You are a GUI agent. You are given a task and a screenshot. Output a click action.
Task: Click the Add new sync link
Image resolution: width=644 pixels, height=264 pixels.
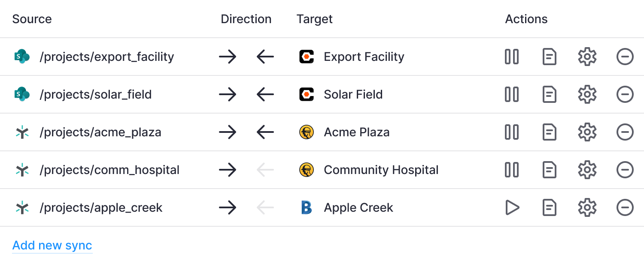pyautogui.click(x=52, y=246)
